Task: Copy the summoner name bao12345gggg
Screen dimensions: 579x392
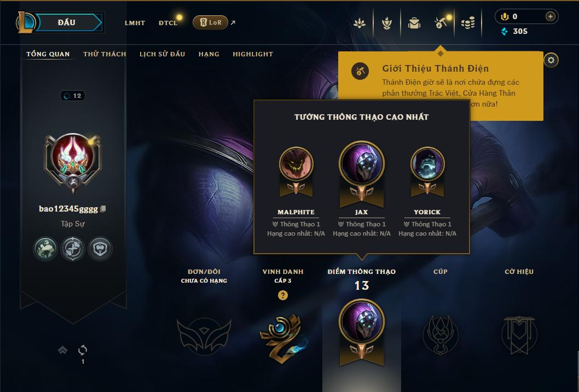Action: pos(103,209)
